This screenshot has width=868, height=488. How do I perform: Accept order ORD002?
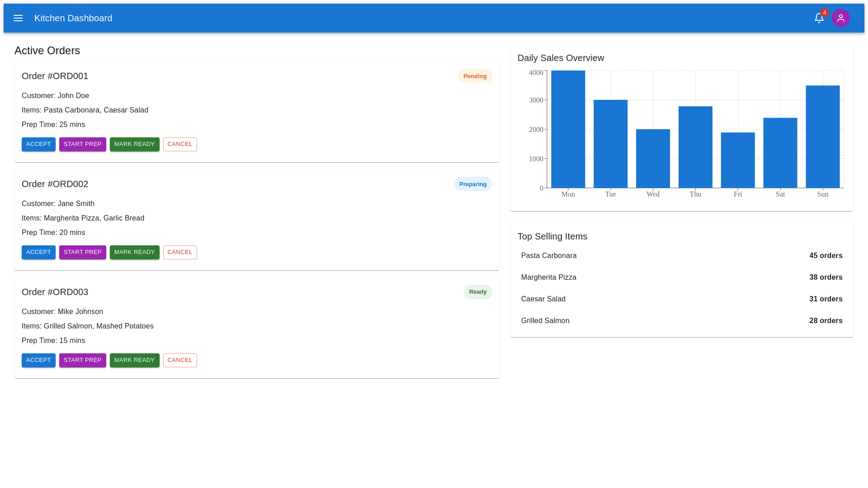[38, 252]
